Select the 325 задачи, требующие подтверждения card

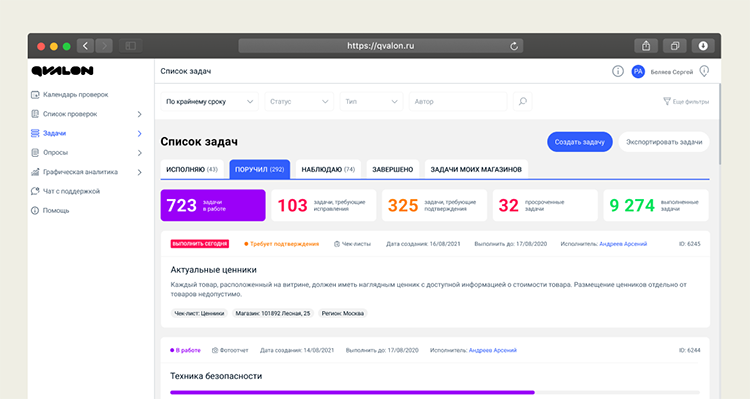(434, 205)
